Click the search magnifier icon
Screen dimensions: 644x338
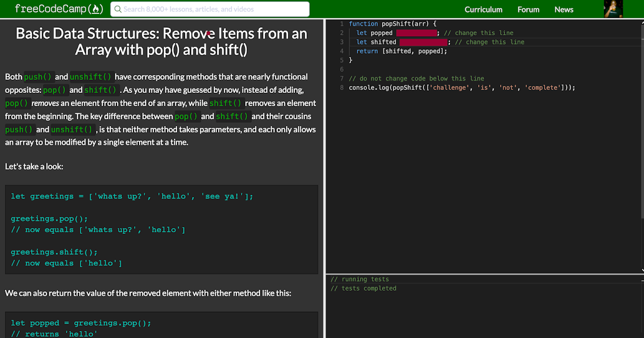pos(118,9)
